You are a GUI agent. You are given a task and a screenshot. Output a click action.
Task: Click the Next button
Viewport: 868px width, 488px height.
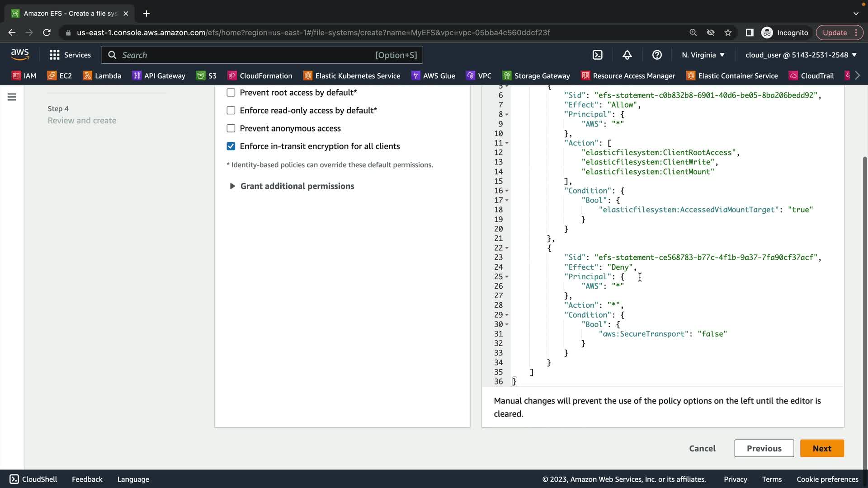821,448
